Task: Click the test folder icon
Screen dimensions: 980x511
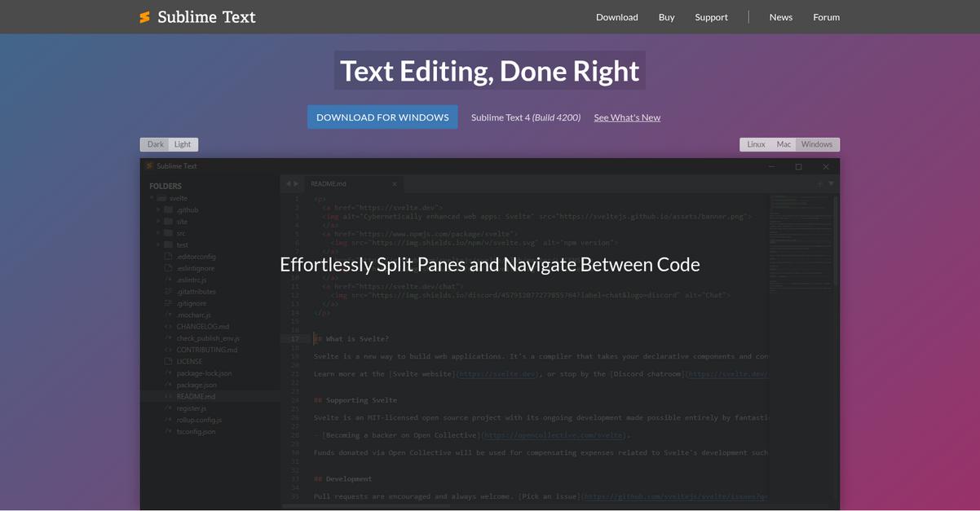Action: (x=169, y=244)
